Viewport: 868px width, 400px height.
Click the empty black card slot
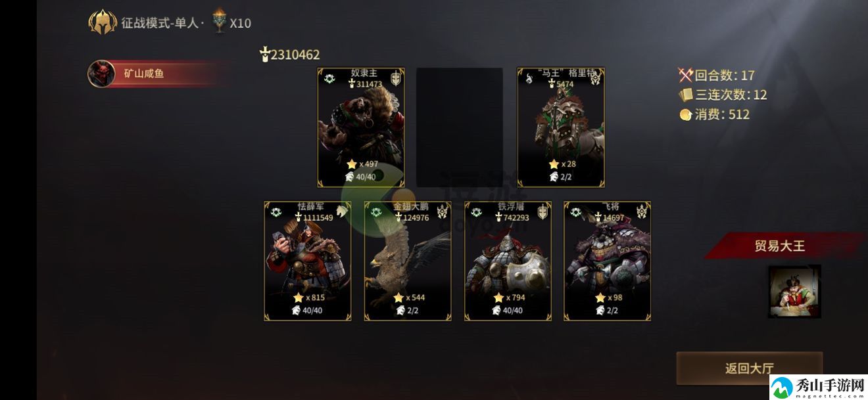tap(460, 127)
